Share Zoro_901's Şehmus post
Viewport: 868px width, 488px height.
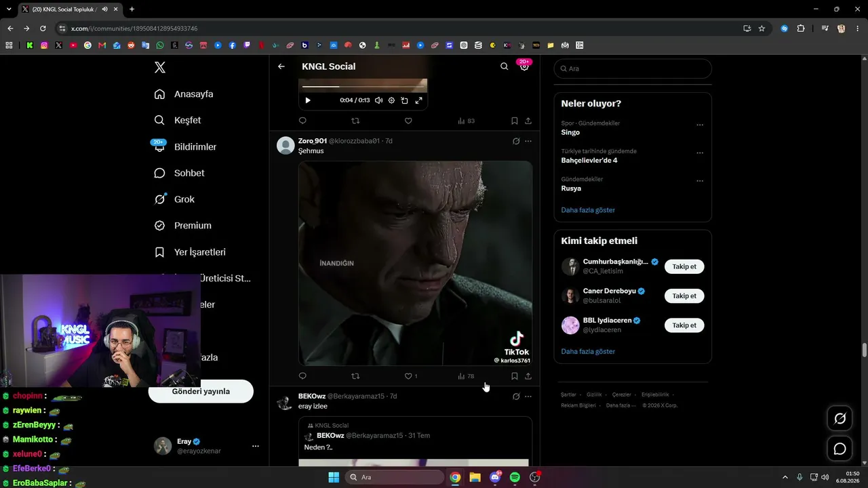click(x=528, y=376)
